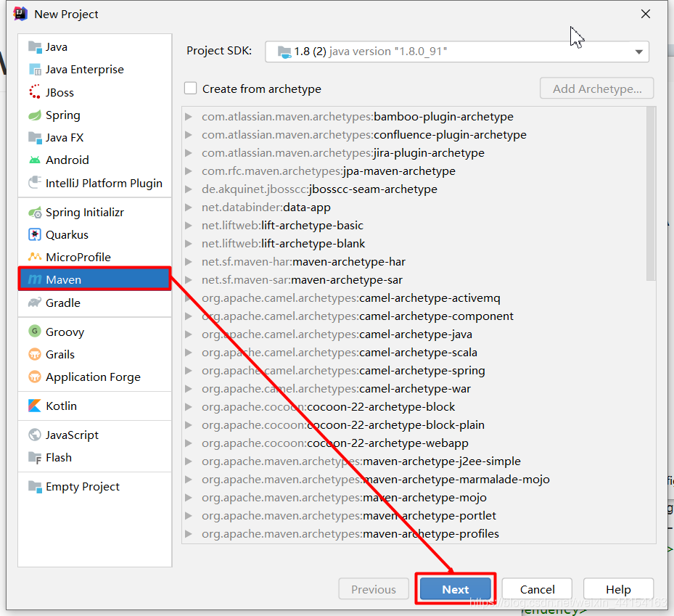
Task: Click the Java FX folder icon
Action: [x=34, y=138]
